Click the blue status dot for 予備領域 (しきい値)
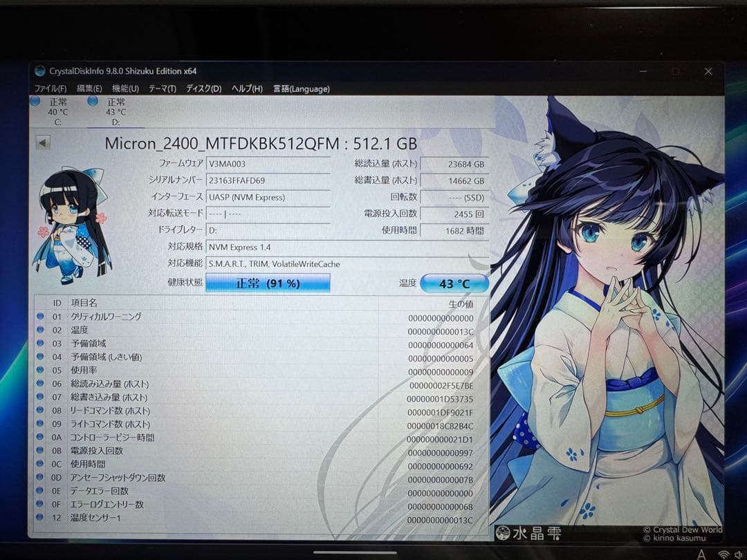 (x=41, y=356)
